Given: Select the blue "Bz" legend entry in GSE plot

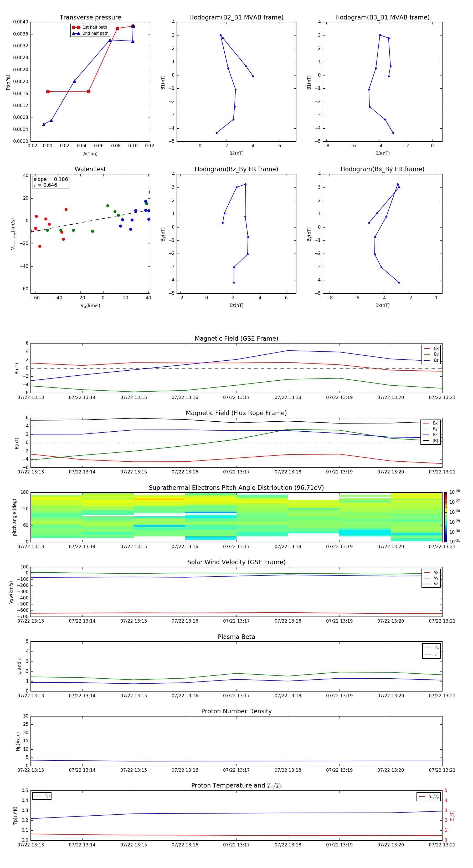Looking at the screenshot, I should 431,360.
